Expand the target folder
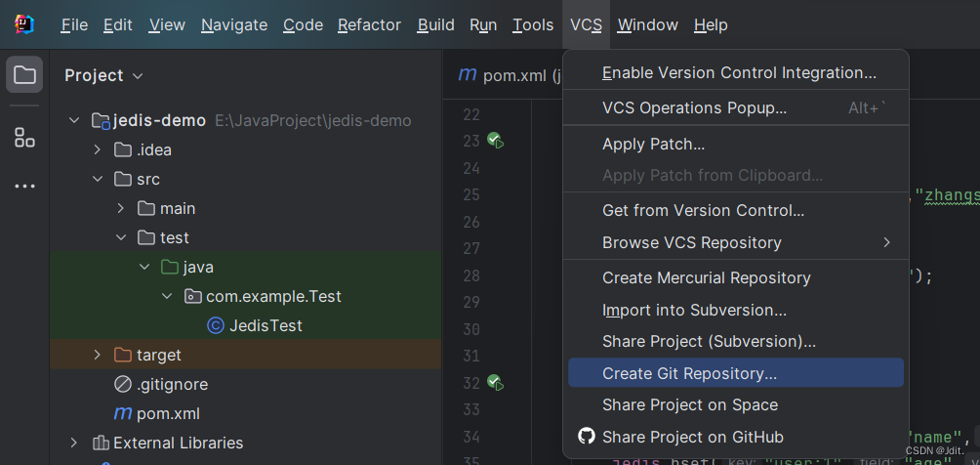980x465 pixels. [x=97, y=355]
